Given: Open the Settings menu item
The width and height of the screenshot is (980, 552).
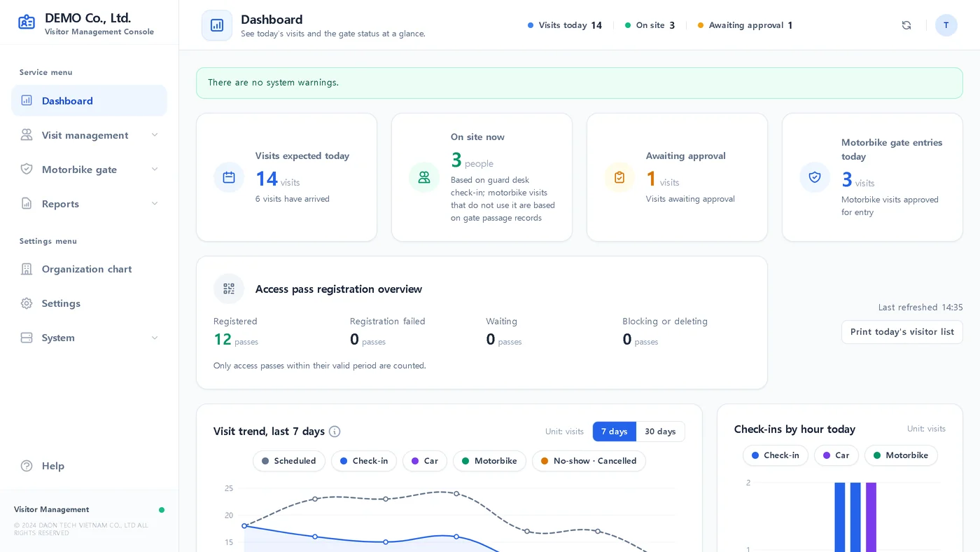Looking at the screenshot, I should coord(89,303).
